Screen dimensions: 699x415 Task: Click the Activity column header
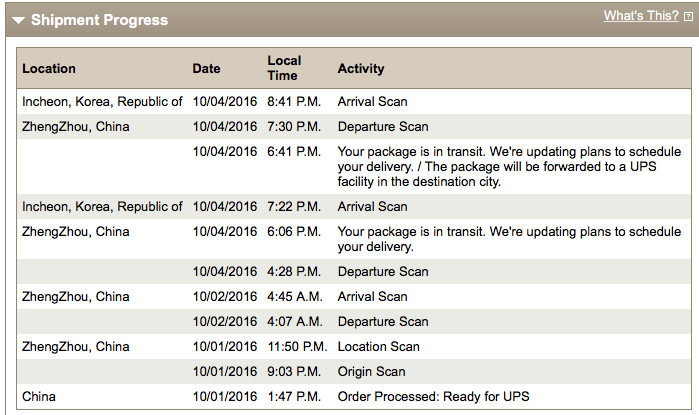click(x=361, y=68)
